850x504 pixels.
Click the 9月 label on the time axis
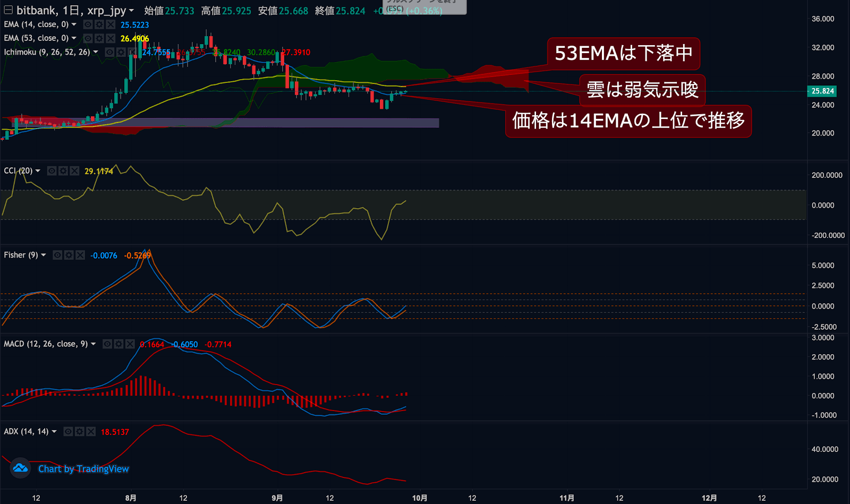click(276, 498)
